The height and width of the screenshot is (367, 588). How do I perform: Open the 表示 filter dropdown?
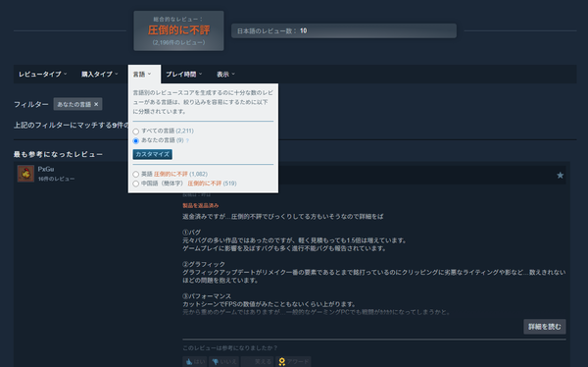coord(225,75)
